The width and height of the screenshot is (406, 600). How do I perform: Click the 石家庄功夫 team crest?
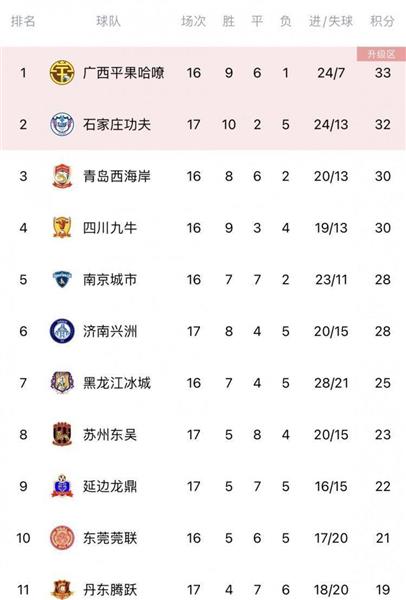pyautogui.click(x=62, y=124)
